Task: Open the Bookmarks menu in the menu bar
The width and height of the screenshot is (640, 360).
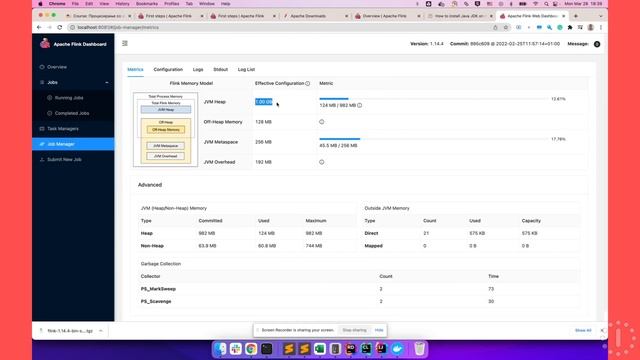Action: click(147, 4)
